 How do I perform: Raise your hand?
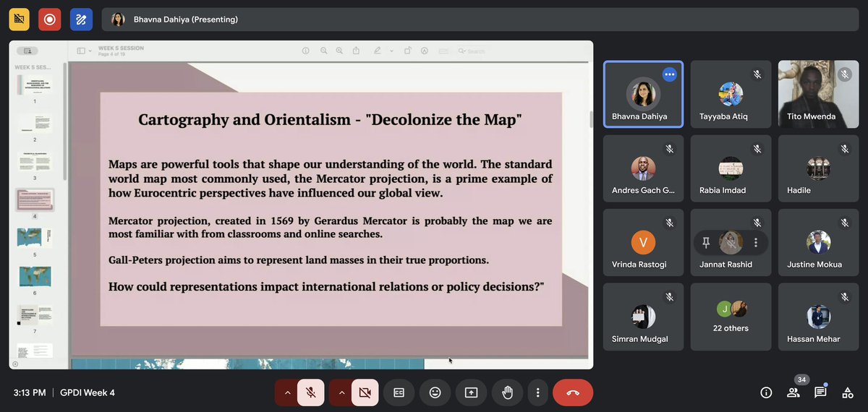coord(507,392)
